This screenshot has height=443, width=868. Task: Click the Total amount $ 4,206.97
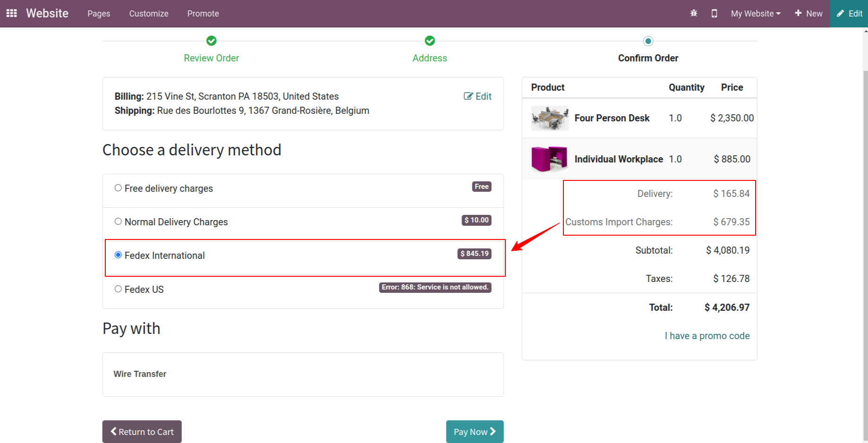(727, 307)
